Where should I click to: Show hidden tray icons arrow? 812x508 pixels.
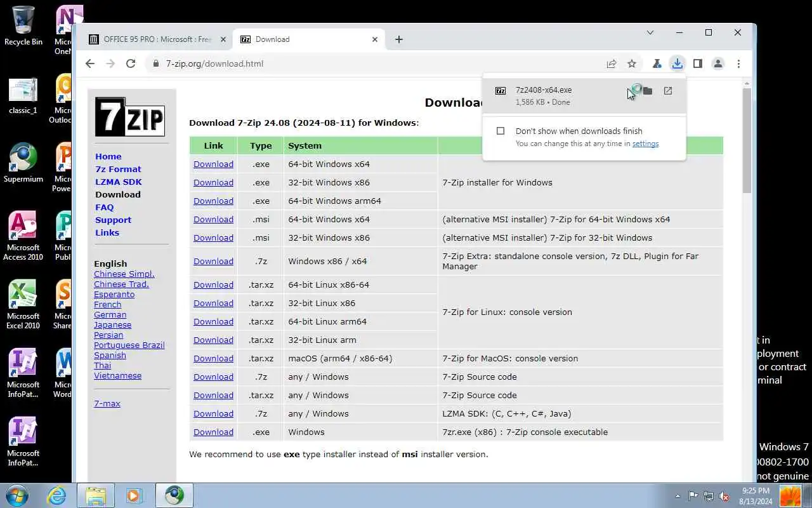click(x=678, y=496)
